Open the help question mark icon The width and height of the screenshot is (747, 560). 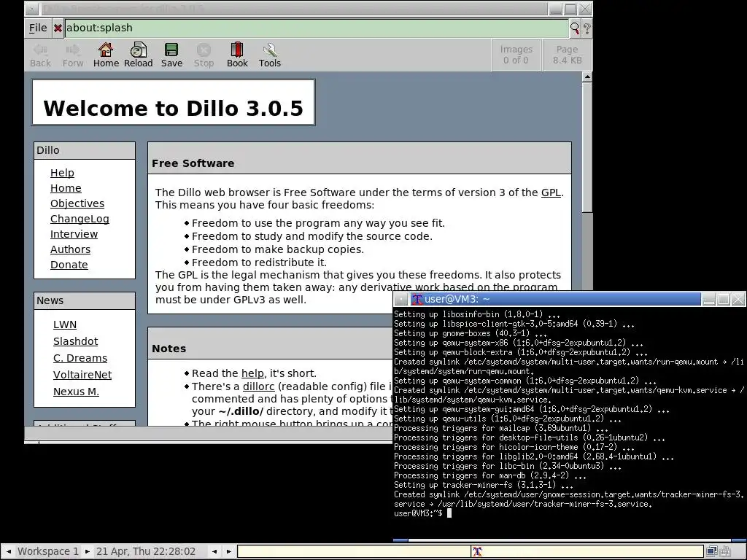pyautogui.click(x=587, y=28)
